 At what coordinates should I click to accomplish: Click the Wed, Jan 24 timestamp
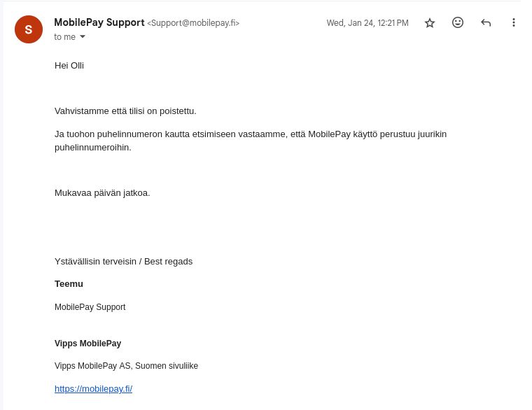point(367,23)
